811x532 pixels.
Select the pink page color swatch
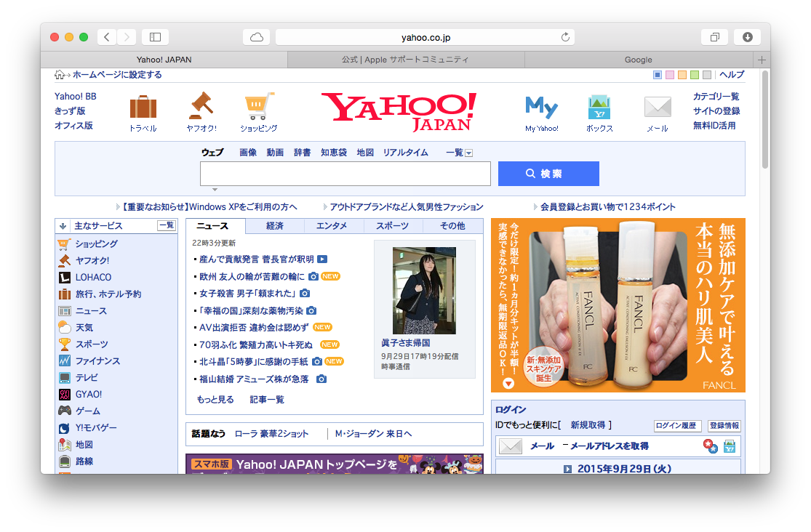[x=669, y=75]
